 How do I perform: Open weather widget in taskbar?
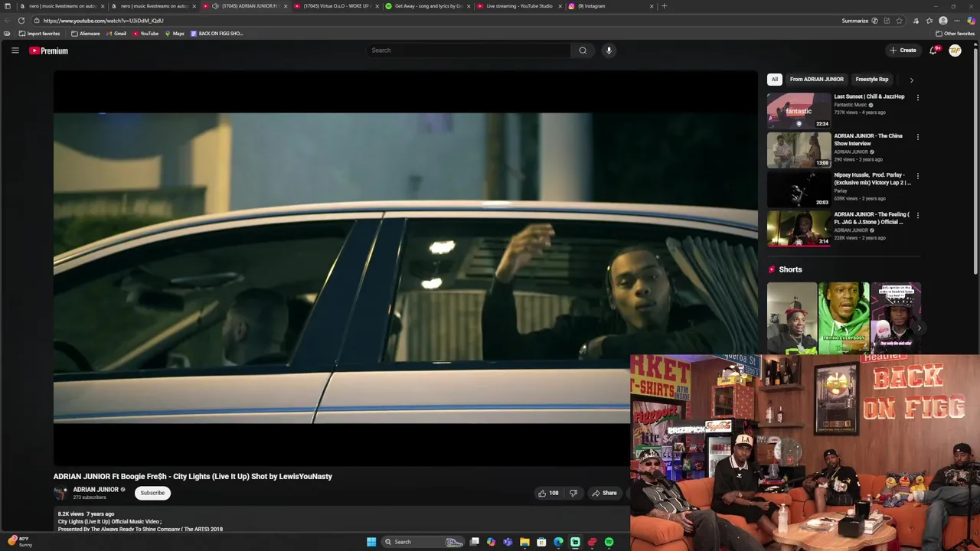coord(19,541)
